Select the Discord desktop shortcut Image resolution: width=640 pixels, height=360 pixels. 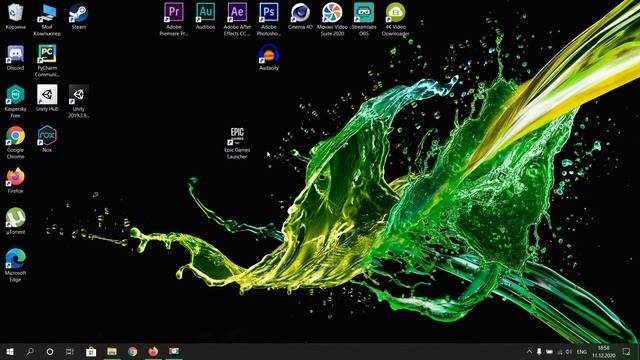15,58
